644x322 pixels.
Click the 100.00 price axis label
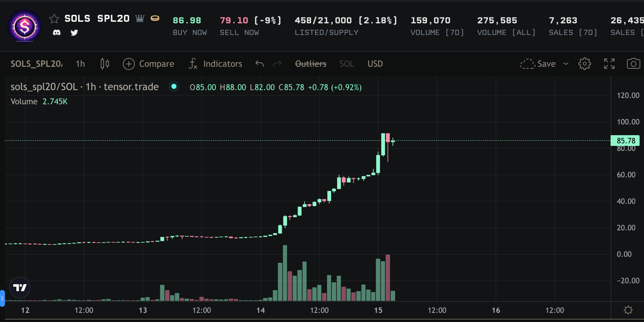[628, 122]
